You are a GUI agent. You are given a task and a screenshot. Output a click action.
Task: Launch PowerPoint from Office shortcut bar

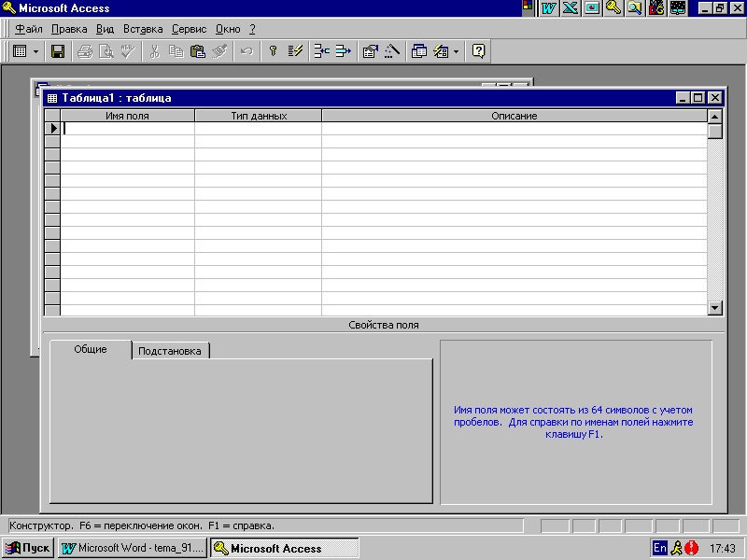click(x=592, y=8)
